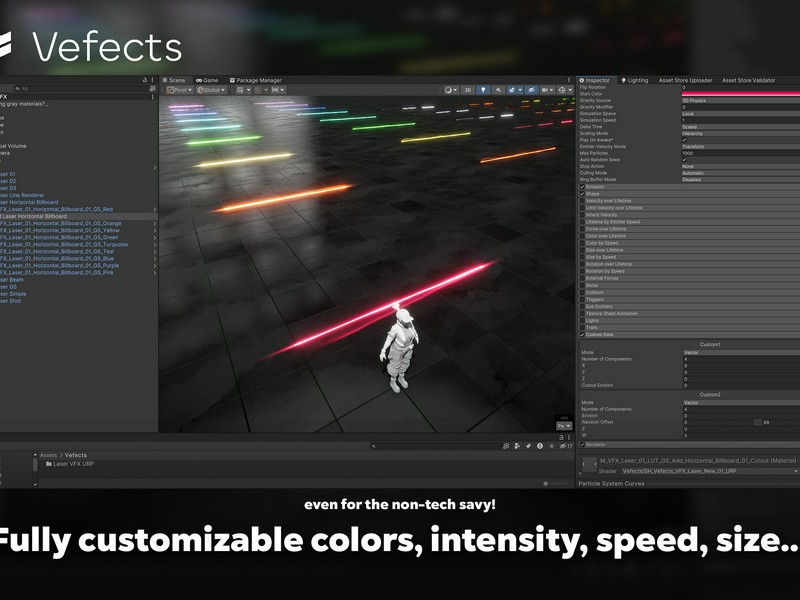Click the Hierarchy lock icon
Screen dimensions: 800x600
tap(144, 80)
